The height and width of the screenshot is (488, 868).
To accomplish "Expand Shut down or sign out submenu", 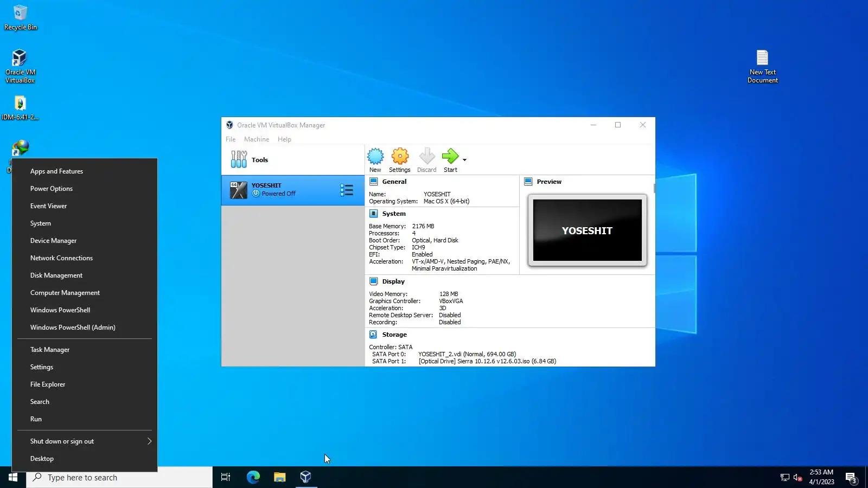I will pos(85,441).
